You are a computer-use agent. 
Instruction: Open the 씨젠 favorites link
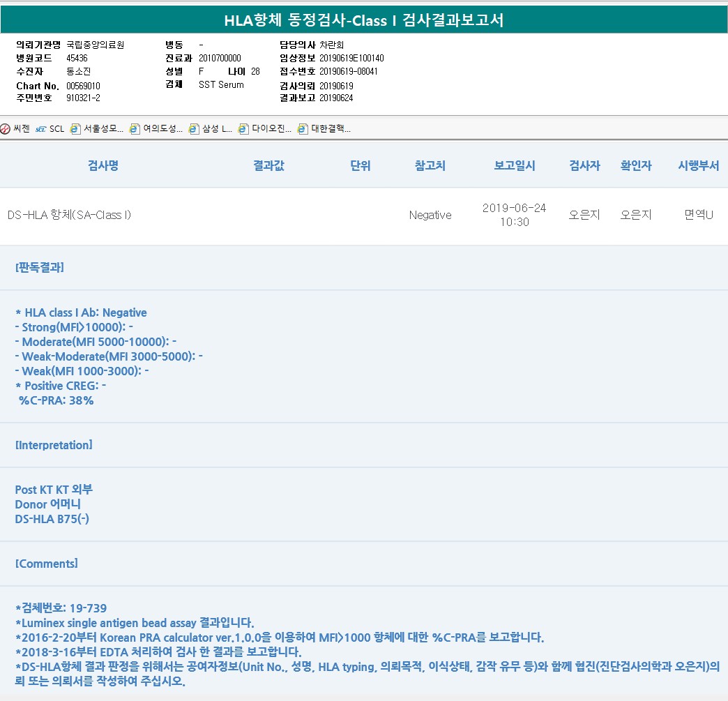(15, 128)
